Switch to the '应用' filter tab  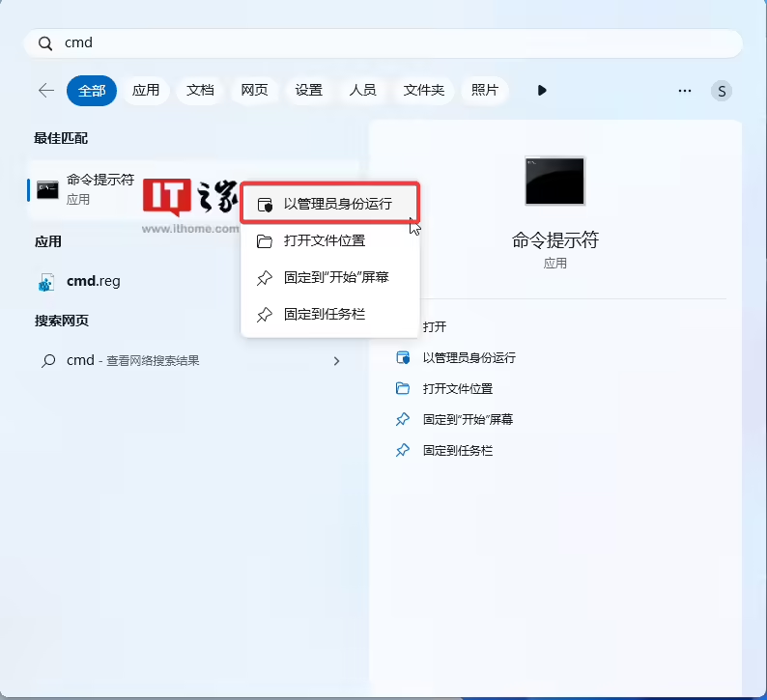146,91
